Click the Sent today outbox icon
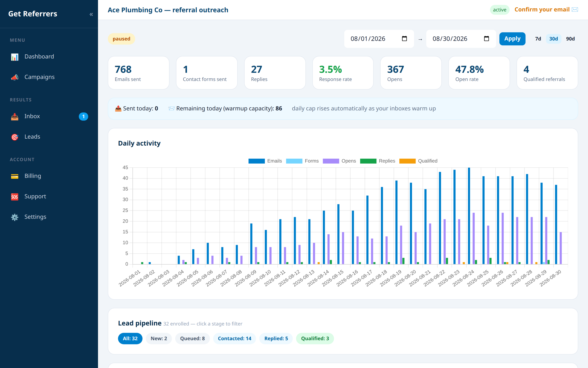Screen dimensions: 588x368 coord(118,109)
